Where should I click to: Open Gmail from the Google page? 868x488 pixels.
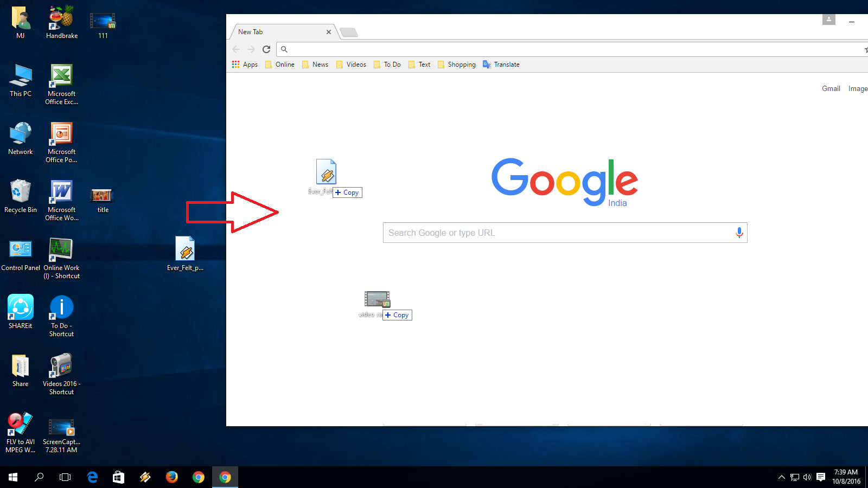click(831, 88)
